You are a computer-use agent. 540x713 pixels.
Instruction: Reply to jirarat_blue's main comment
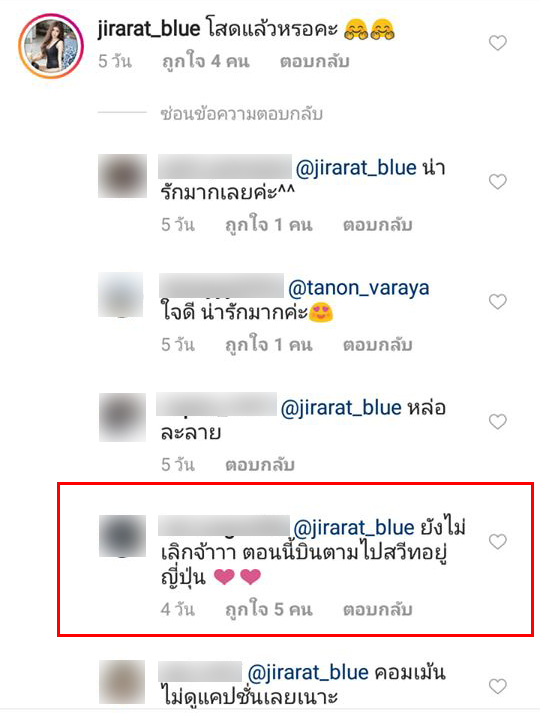point(314,61)
